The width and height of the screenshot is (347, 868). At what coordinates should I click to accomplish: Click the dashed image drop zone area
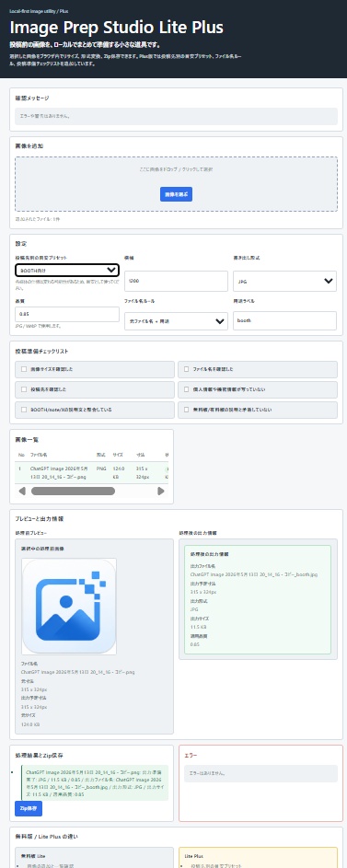tap(176, 184)
